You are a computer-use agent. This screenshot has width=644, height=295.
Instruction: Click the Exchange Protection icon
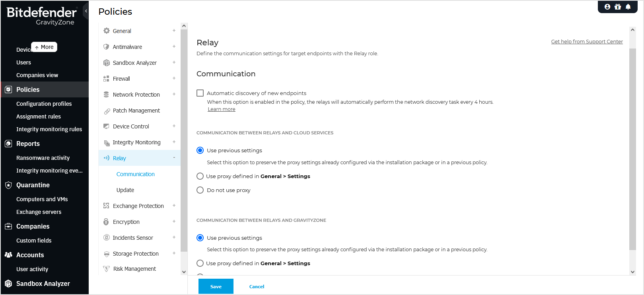coord(106,206)
